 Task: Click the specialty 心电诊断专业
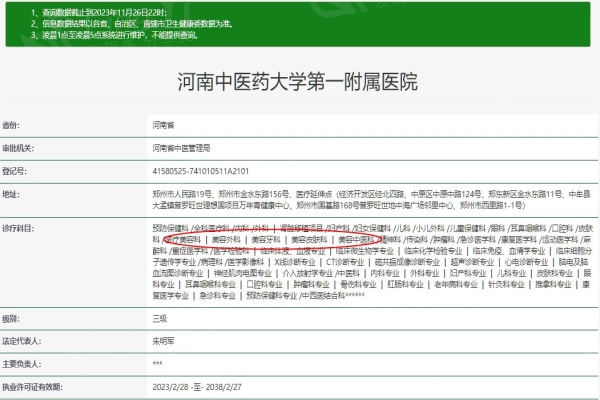pos(527,262)
